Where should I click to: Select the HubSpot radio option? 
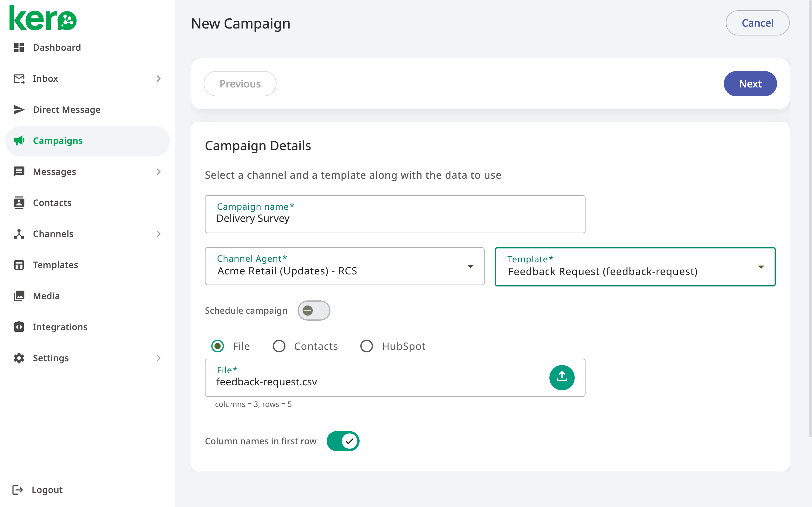point(366,346)
